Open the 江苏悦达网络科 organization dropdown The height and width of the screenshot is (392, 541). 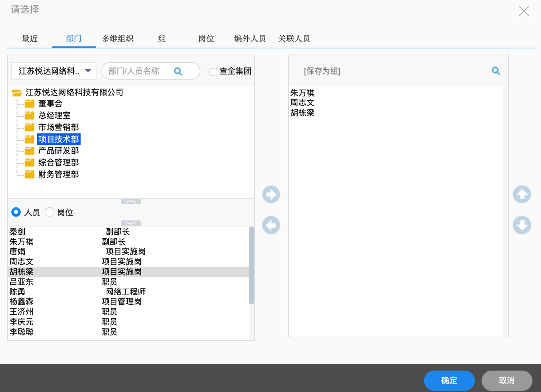tap(88, 71)
